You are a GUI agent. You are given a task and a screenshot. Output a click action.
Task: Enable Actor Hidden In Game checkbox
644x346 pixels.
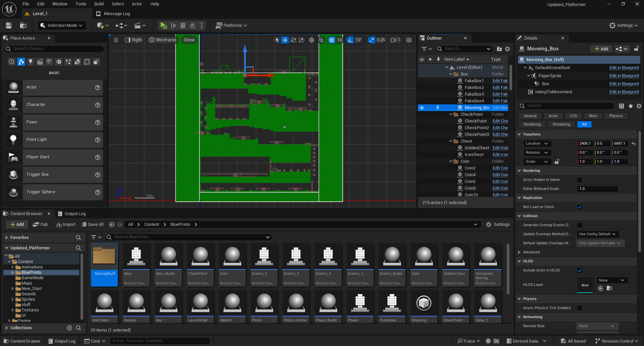click(580, 180)
